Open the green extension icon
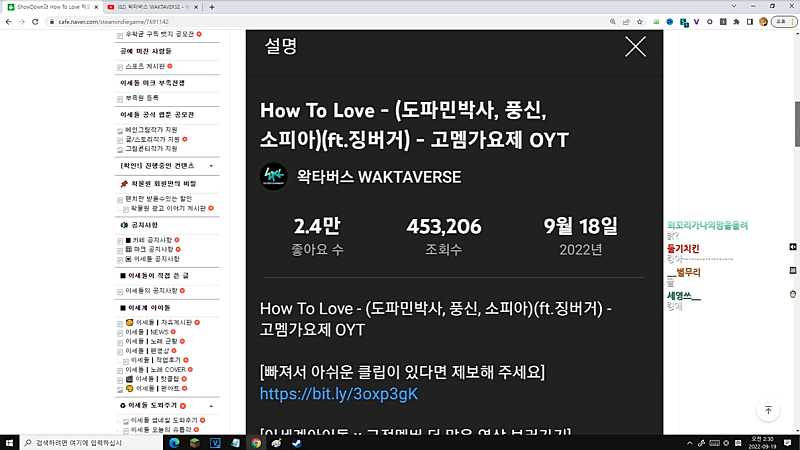 [x=656, y=22]
